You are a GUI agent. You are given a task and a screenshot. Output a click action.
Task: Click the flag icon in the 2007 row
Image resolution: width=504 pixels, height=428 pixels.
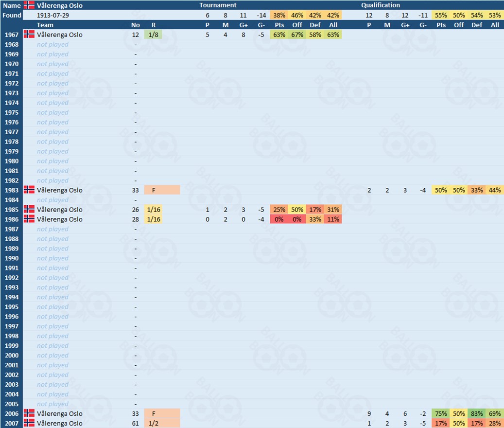point(29,423)
